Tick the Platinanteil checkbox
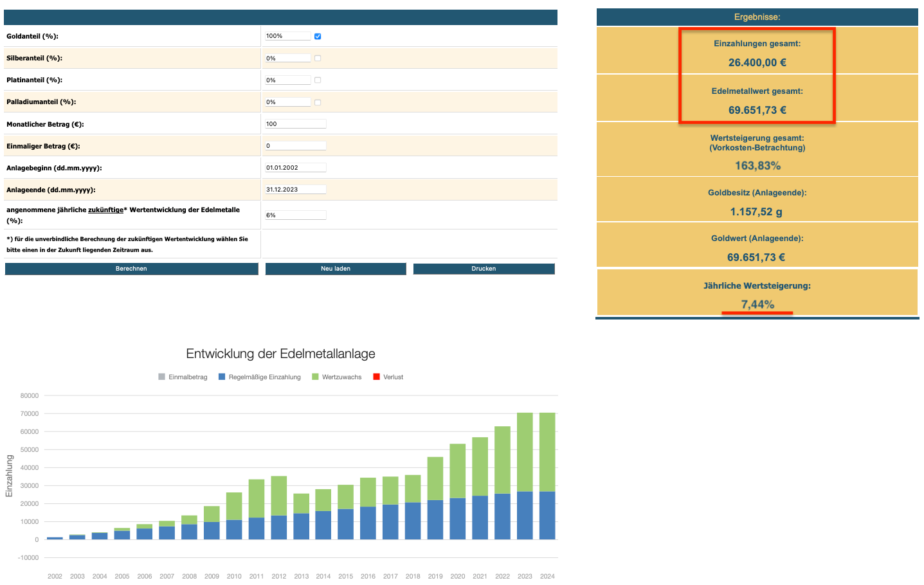This screenshot has width=924, height=585. coord(318,80)
